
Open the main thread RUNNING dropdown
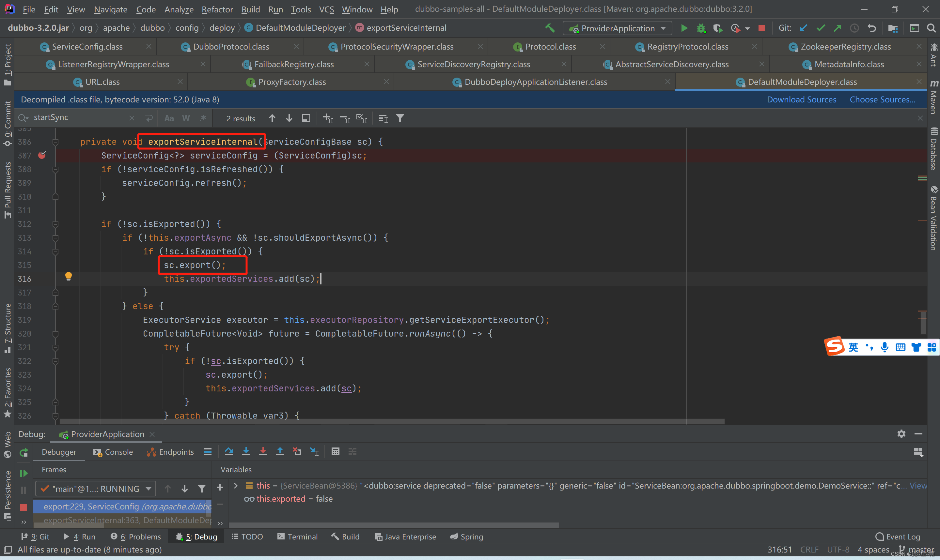(96, 489)
